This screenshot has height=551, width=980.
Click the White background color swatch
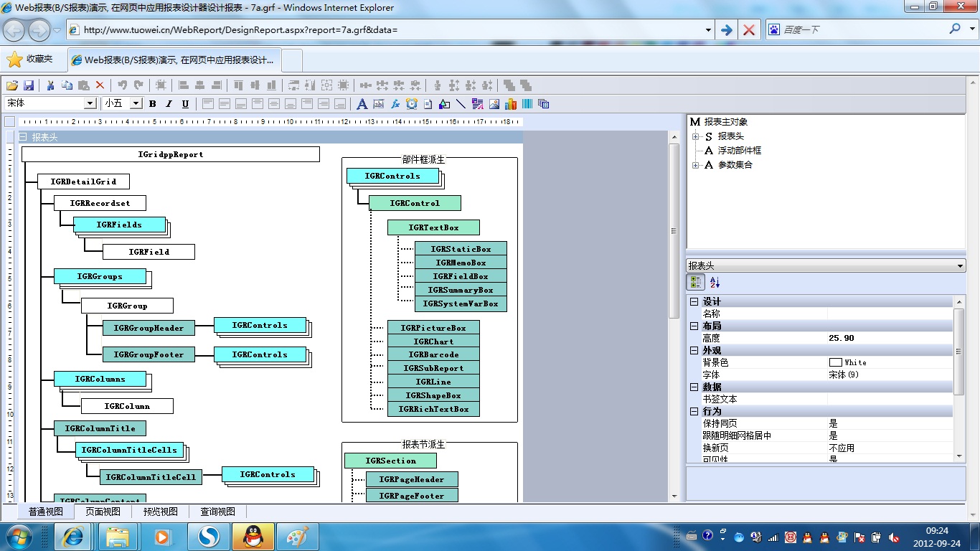(835, 362)
